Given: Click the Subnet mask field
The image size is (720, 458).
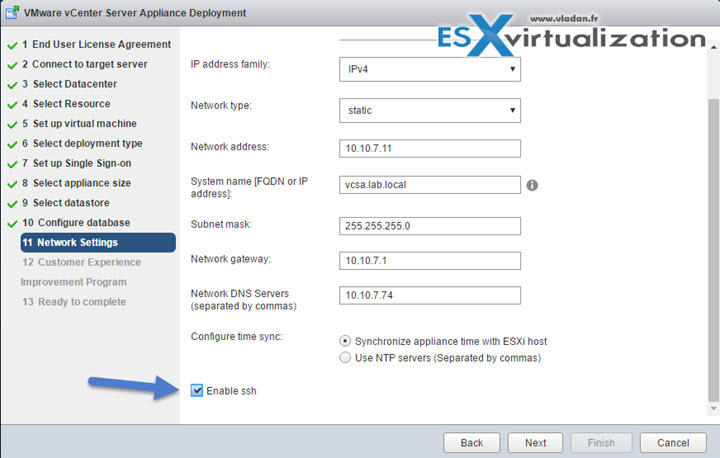Looking at the screenshot, I should (430, 226).
